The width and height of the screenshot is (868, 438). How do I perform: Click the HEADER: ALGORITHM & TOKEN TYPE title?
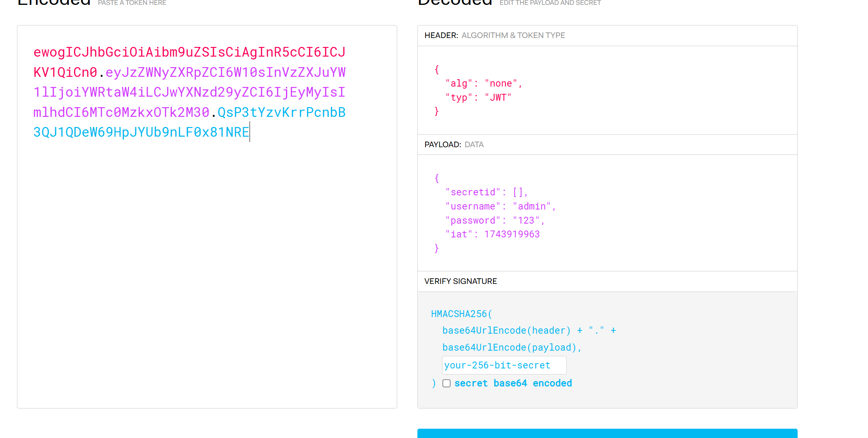point(494,36)
